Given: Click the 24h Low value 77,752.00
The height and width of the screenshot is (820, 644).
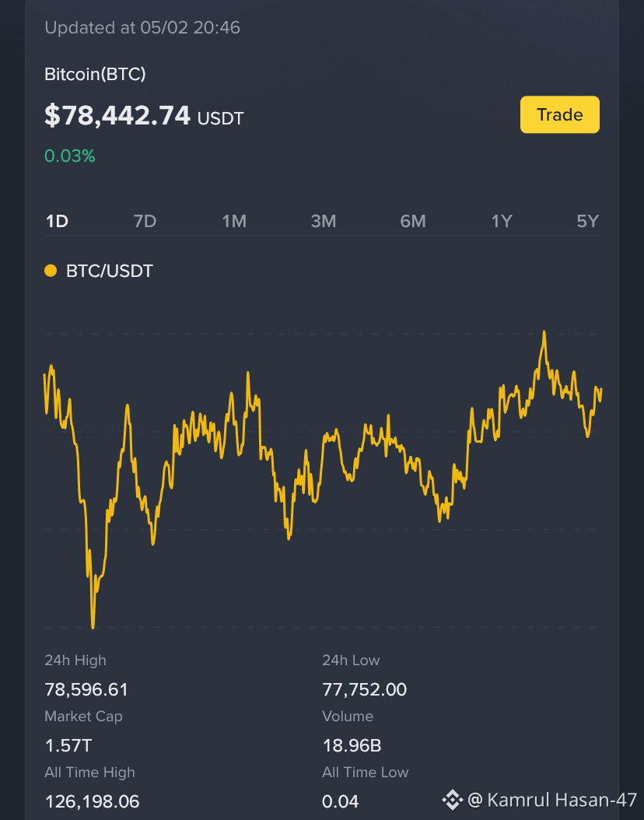Looking at the screenshot, I should [x=364, y=690].
